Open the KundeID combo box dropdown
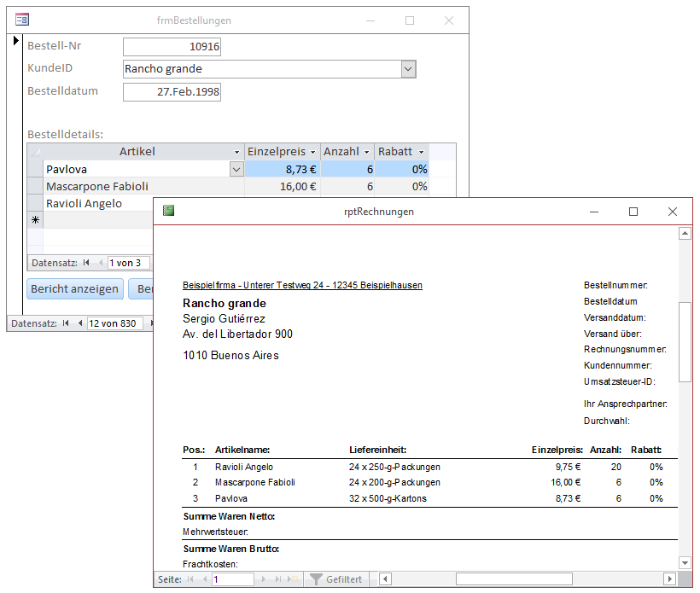700x593 pixels. 408,69
